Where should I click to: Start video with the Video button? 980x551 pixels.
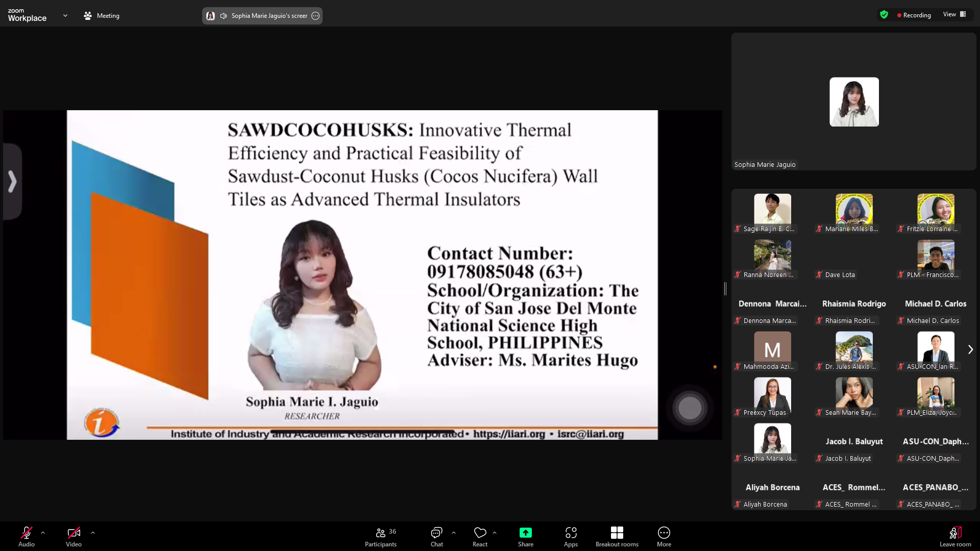(x=73, y=533)
